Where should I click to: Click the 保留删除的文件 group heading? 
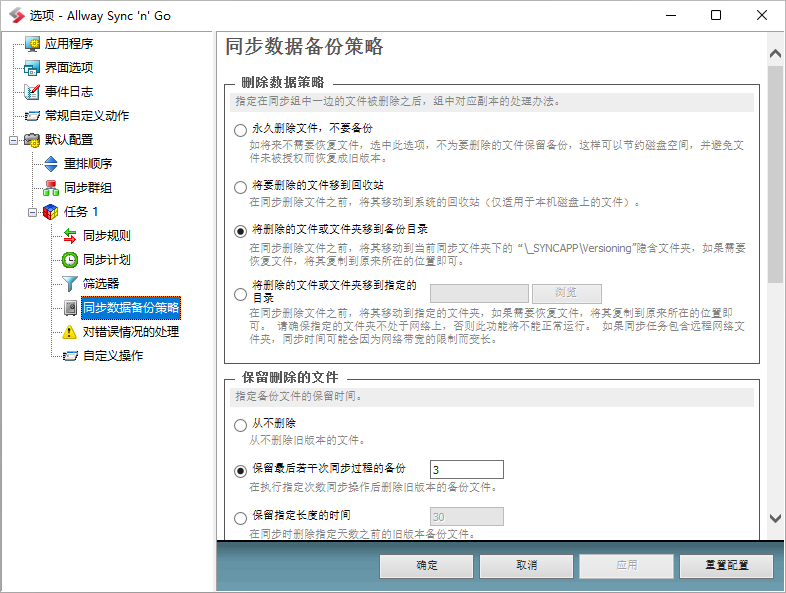coord(290,377)
